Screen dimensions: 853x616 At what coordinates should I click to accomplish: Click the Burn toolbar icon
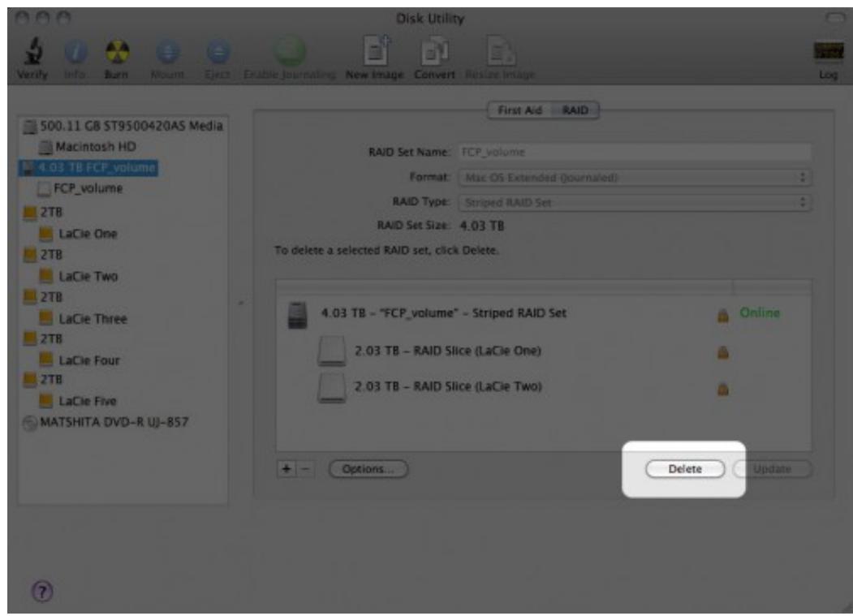[x=117, y=52]
